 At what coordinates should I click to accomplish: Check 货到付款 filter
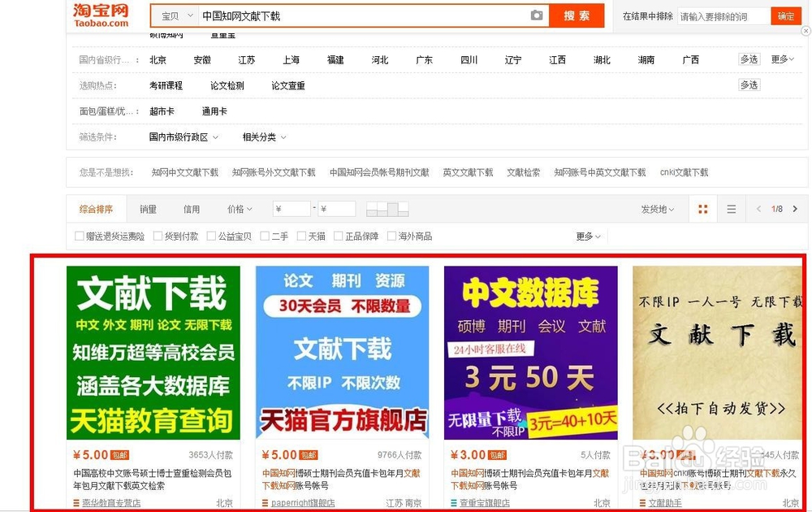click(158, 236)
